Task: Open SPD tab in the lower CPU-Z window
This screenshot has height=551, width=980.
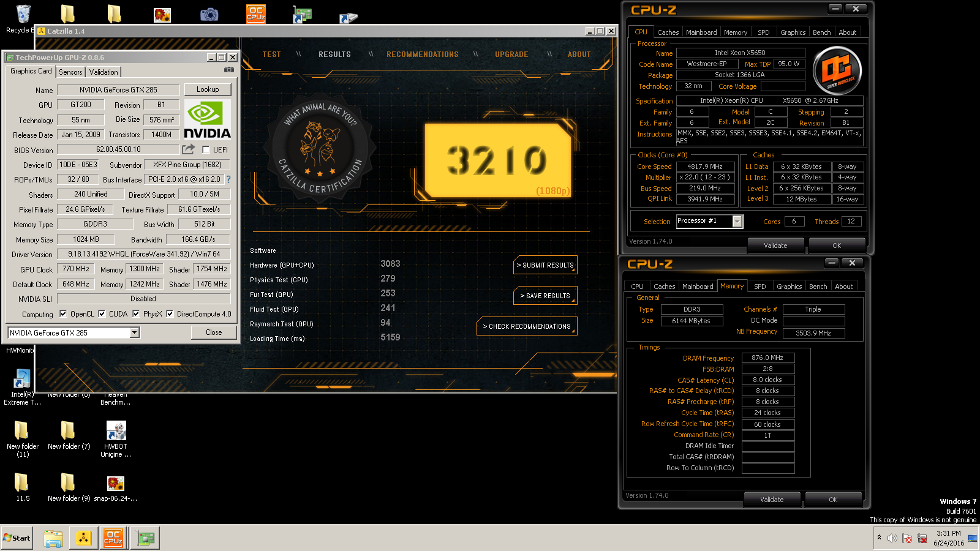Action: click(x=760, y=287)
